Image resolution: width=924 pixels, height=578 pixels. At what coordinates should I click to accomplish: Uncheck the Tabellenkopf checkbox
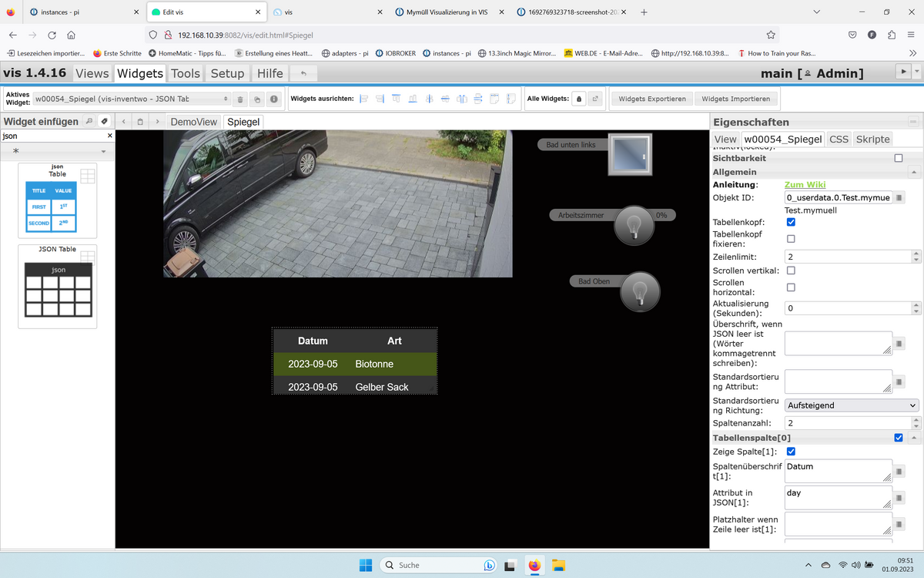(791, 222)
